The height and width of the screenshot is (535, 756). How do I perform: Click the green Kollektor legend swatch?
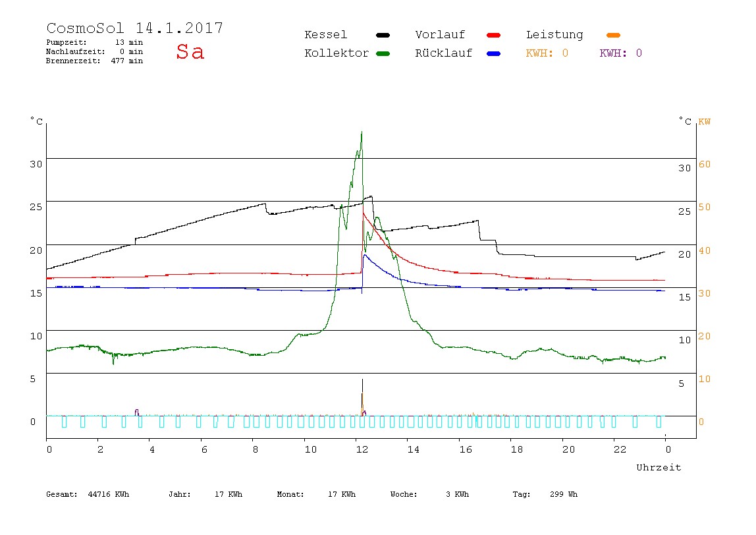(383, 53)
